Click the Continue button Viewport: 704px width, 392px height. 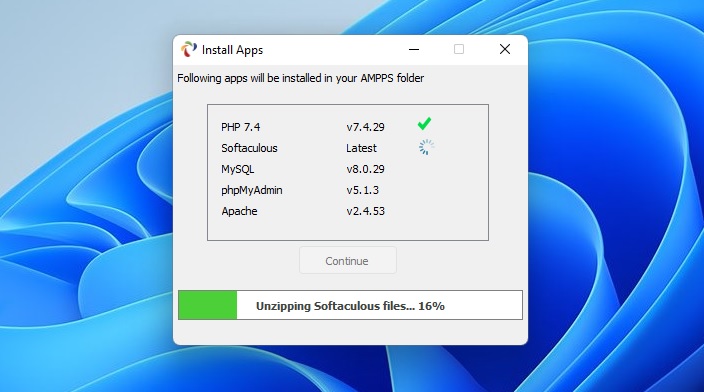pyautogui.click(x=348, y=260)
